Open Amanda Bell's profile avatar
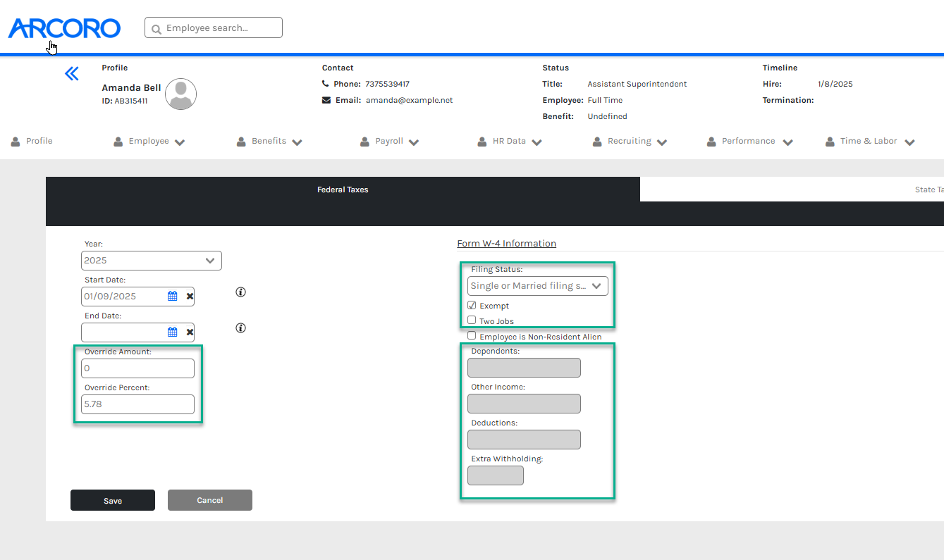The image size is (944, 560). coord(181,94)
